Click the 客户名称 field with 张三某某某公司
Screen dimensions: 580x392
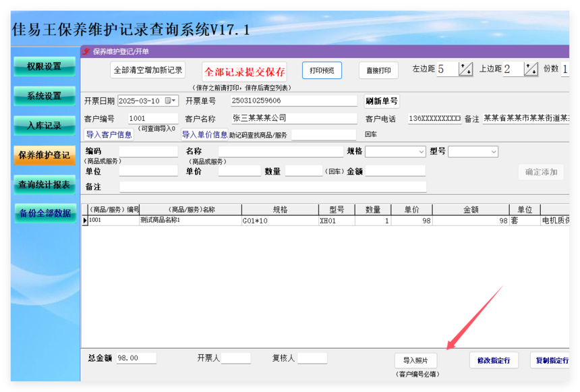click(294, 119)
